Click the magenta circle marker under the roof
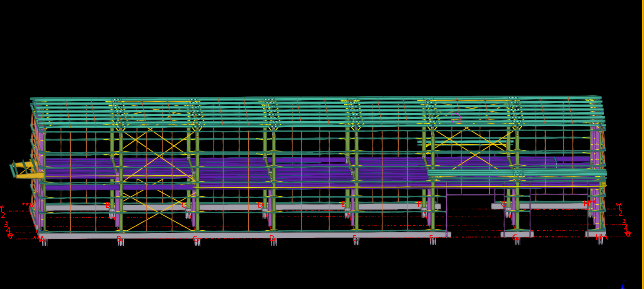 [456, 118]
